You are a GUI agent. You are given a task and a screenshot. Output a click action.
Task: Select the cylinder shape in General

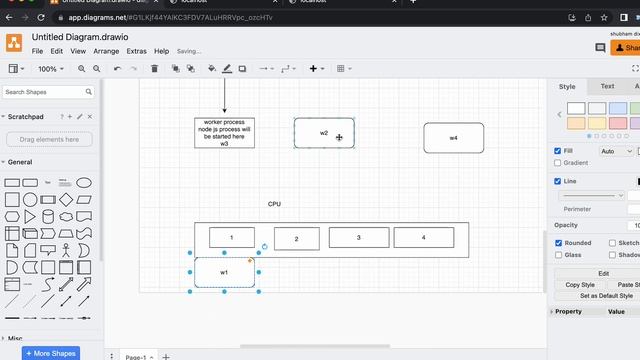click(x=48, y=217)
